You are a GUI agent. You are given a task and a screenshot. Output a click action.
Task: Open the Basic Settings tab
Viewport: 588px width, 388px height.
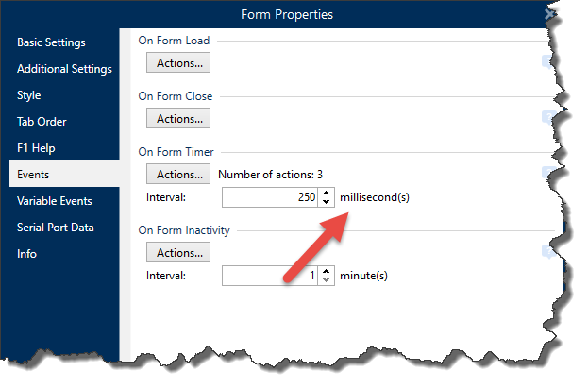51,42
